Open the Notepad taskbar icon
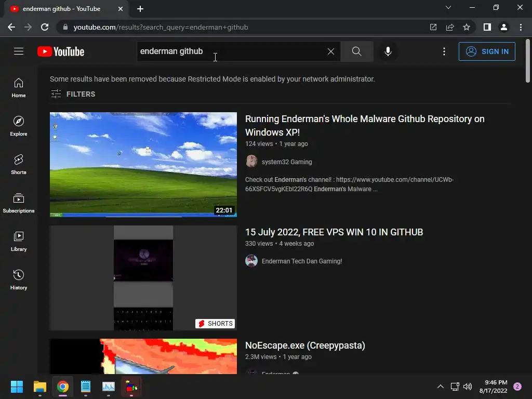532x399 pixels. pyautogui.click(x=86, y=387)
